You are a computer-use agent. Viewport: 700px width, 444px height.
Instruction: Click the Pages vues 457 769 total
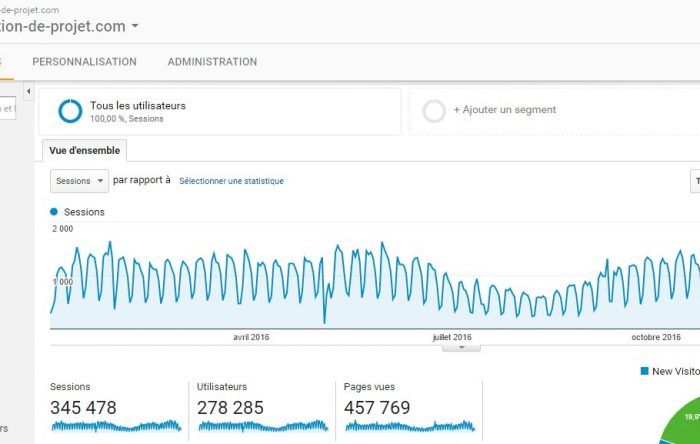tap(377, 407)
